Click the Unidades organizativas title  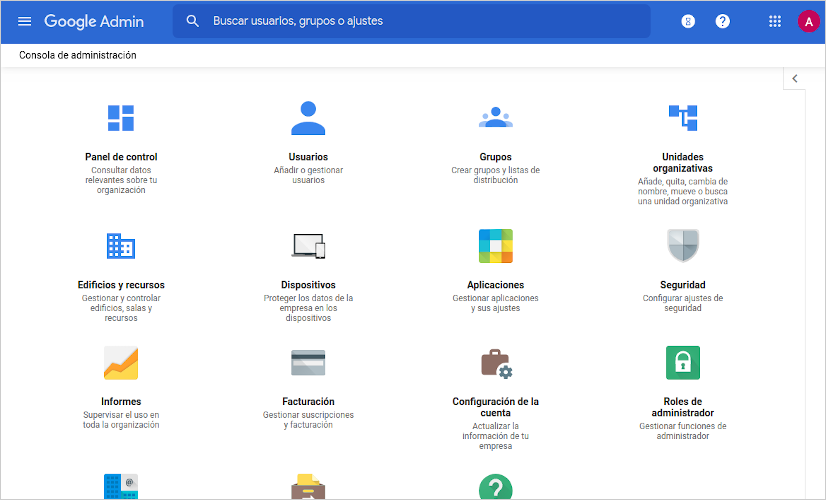683,162
